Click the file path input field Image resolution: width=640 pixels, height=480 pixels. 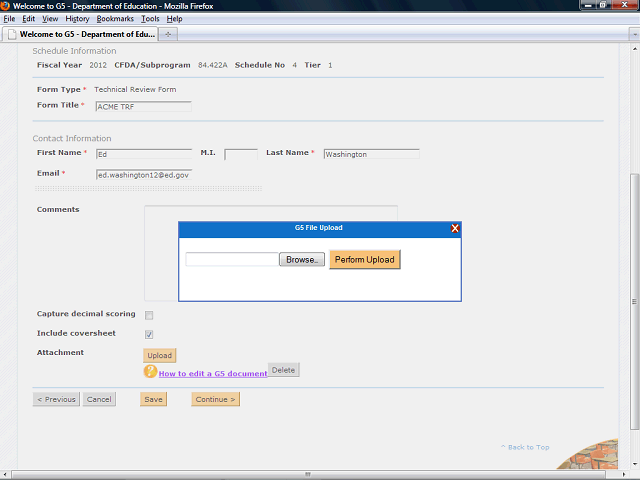point(231,259)
